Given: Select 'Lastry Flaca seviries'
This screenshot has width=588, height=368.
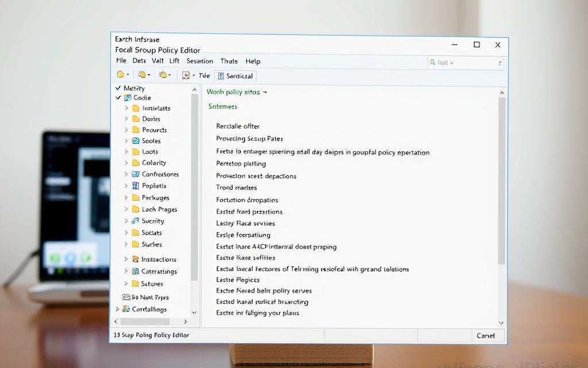Looking at the screenshot, I should (246, 224).
